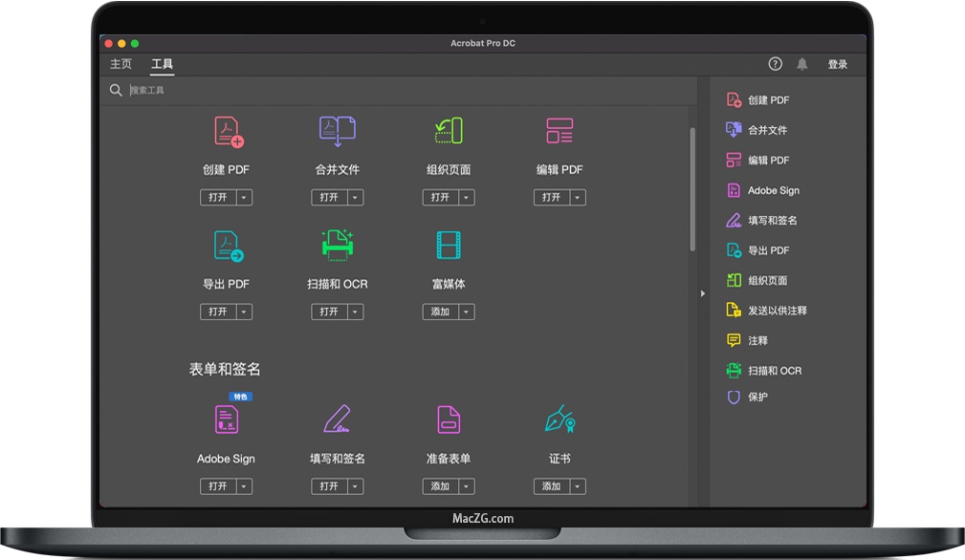Select the 工具 tab
Viewport: 965px width, 560px height.
point(163,64)
